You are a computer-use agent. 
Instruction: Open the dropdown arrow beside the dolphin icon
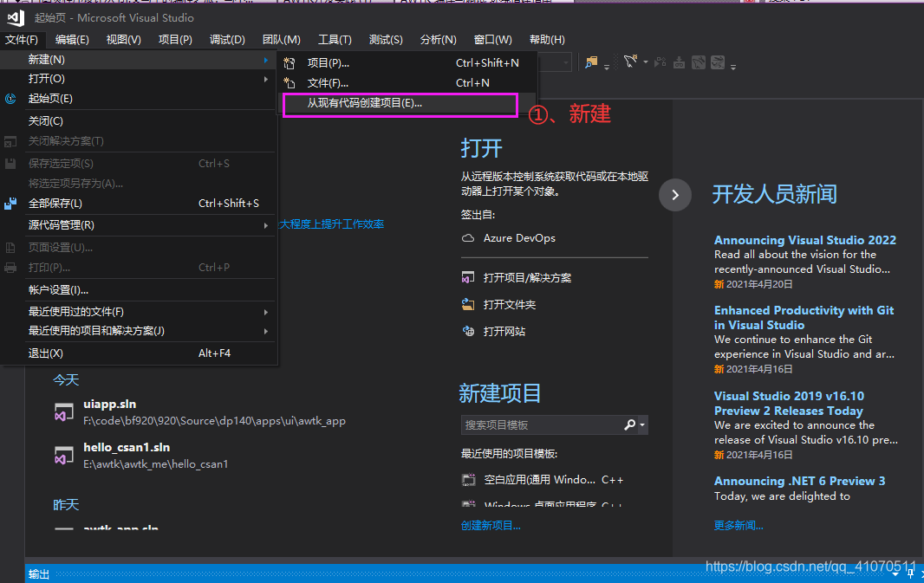click(x=646, y=62)
